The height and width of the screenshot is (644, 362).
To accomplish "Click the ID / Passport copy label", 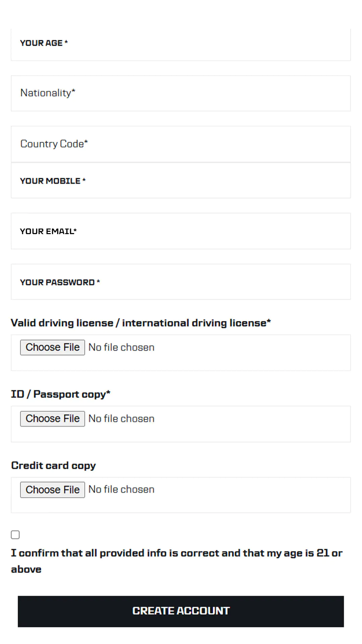I will [61, 394].
